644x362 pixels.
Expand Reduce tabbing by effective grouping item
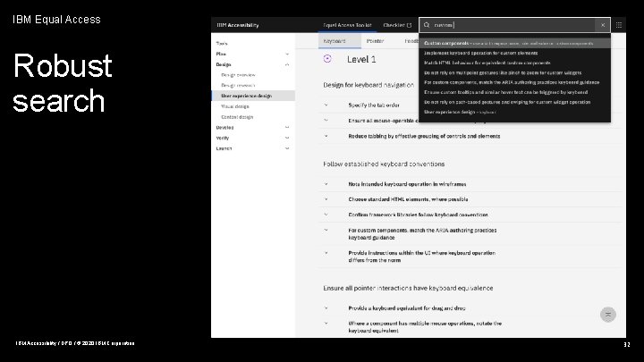[x=326, y=136]
